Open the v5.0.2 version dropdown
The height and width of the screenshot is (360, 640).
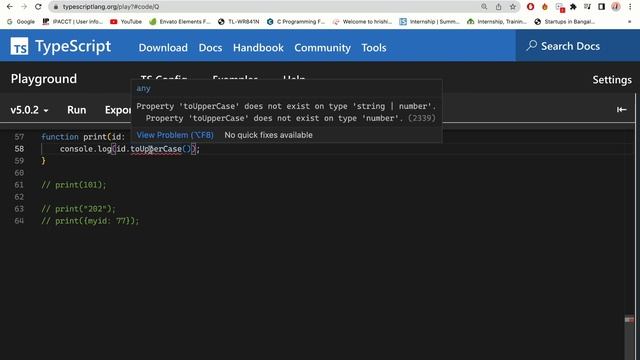pos(29,110)
